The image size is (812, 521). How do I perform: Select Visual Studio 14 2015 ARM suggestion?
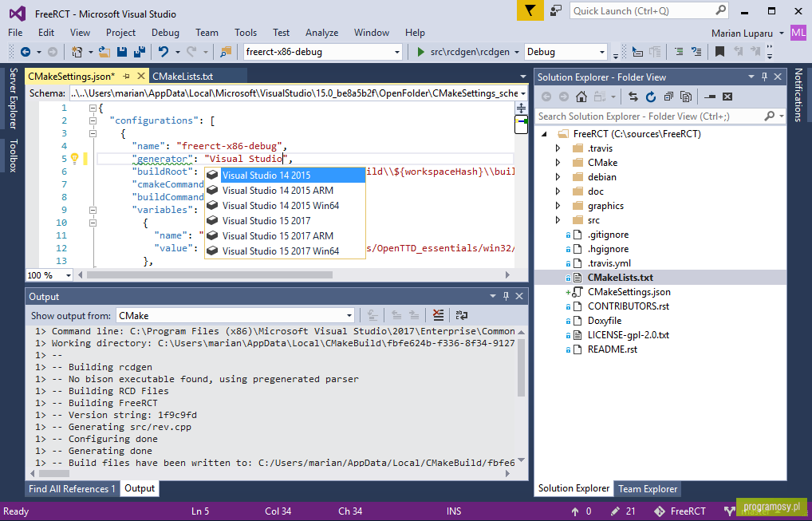[x=285, y=191]
